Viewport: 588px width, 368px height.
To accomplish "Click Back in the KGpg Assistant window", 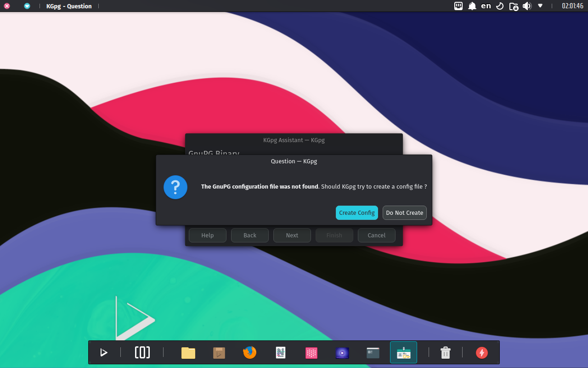I will pos(250,235).
